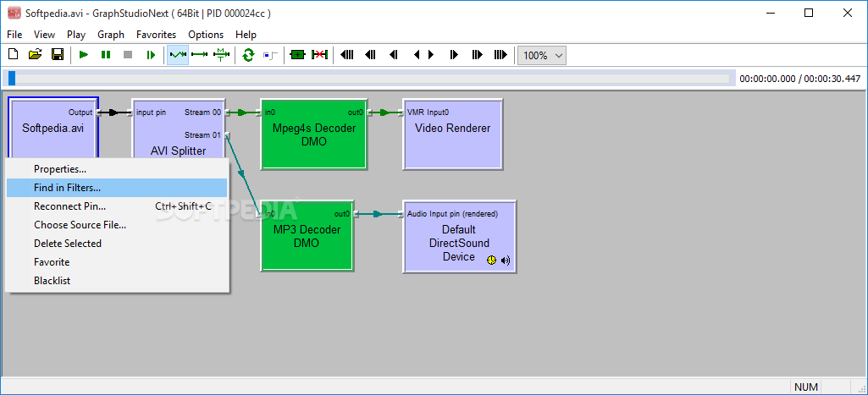The height and width of the screenshot is (395, 868).
Task: Click the Stream 01 pin on AVI Splitter
Action: click(202, 135)
